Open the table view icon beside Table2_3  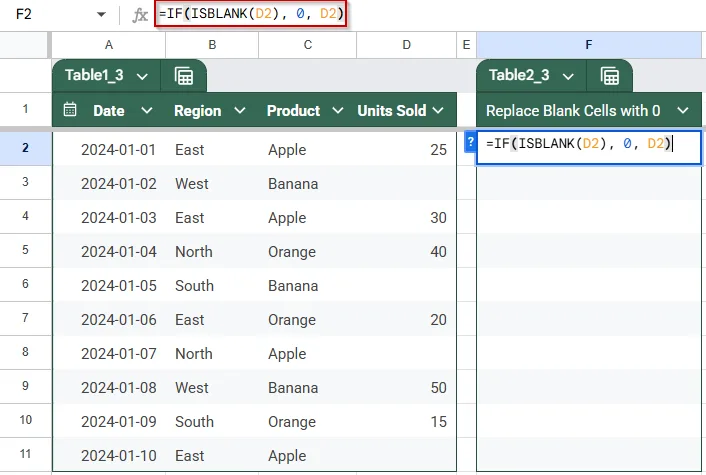click(x=610, y=76)
